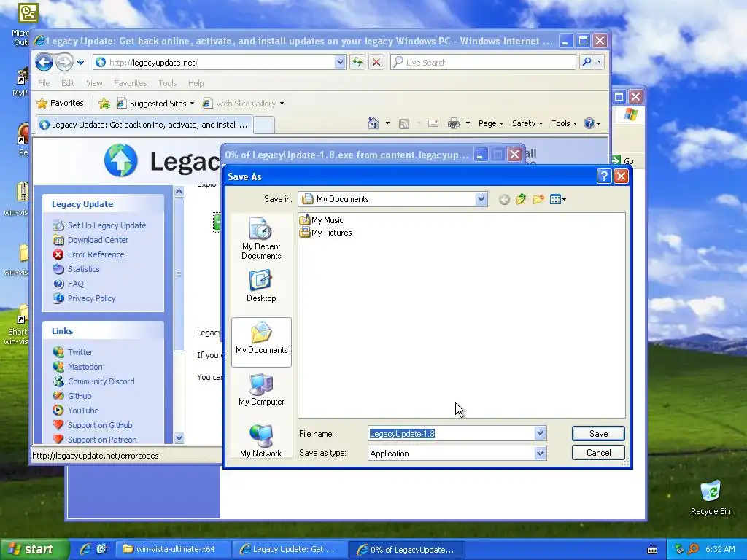This screenshot has width=747, height=560.
Task: Open the Error Reference link
Action: point(96,254)
